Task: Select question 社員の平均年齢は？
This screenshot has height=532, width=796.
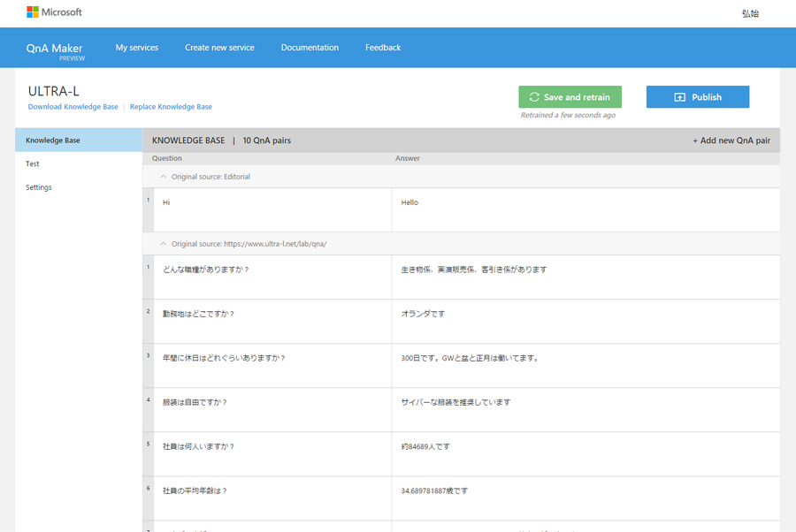Action: [272, 498]
